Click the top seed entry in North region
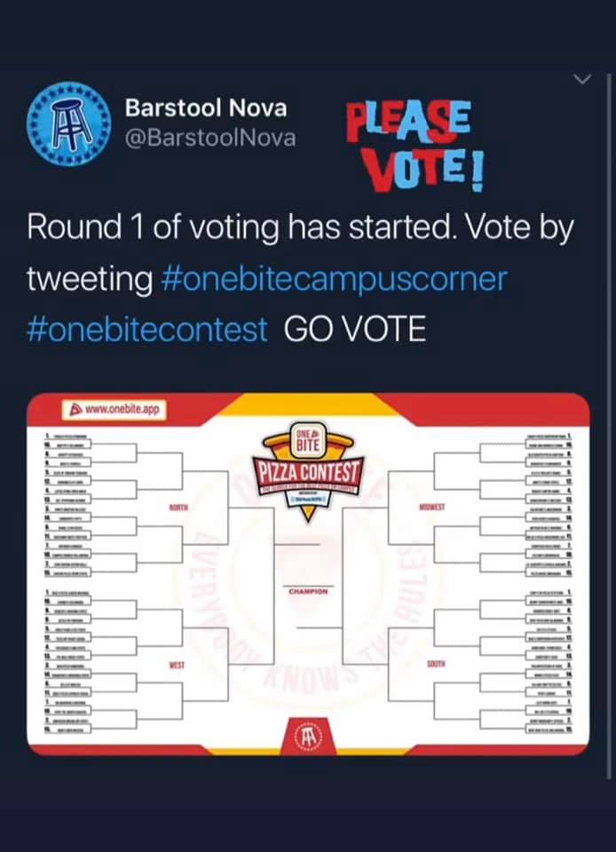This screenshot has width=616, height=852. tap(67, 437)
